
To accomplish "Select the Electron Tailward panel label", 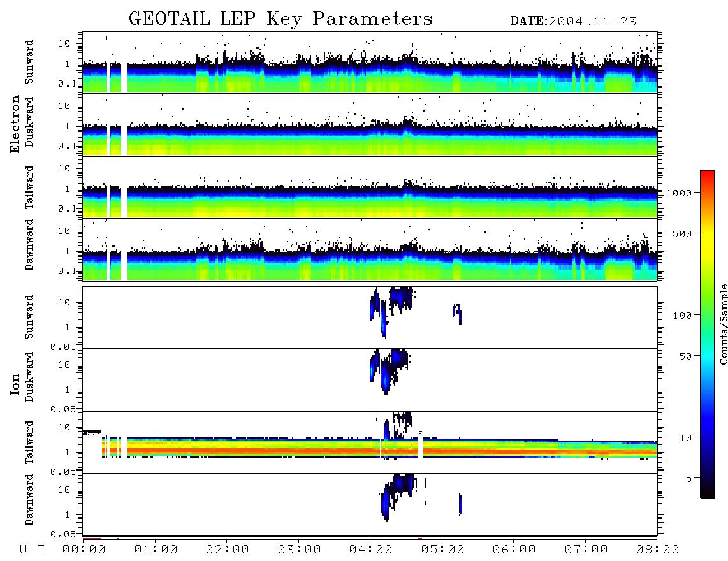I will [29, 187].
